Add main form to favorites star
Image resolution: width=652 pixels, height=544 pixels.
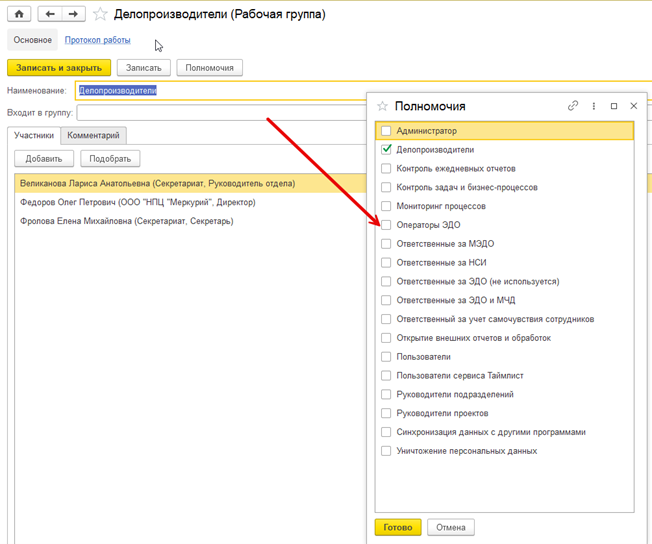(x=100, y=15)
